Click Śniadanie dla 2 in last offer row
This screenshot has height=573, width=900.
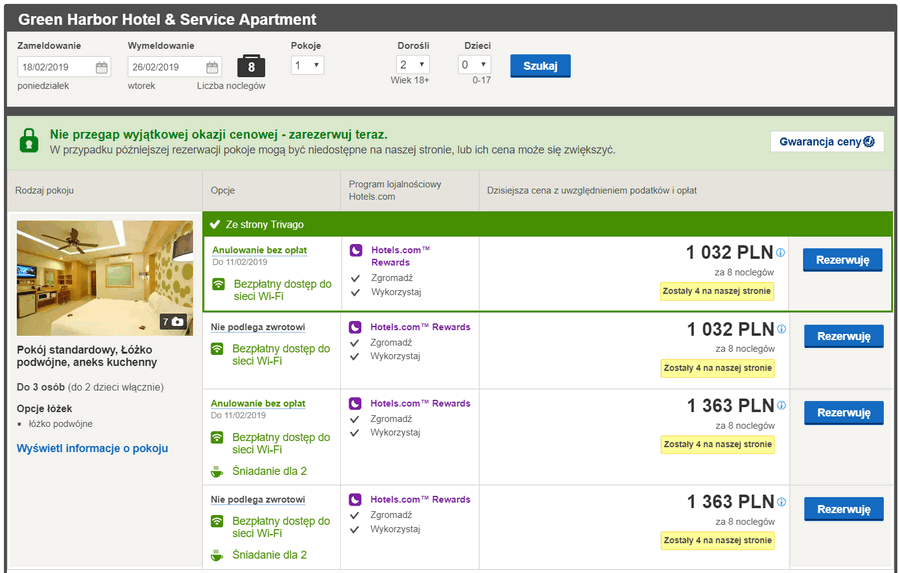[269, 555]
